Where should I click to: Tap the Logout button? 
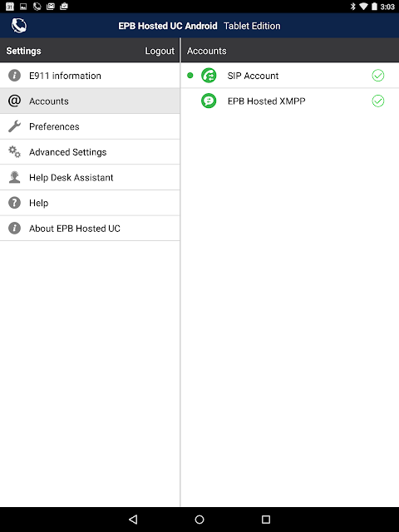point(160,51)
